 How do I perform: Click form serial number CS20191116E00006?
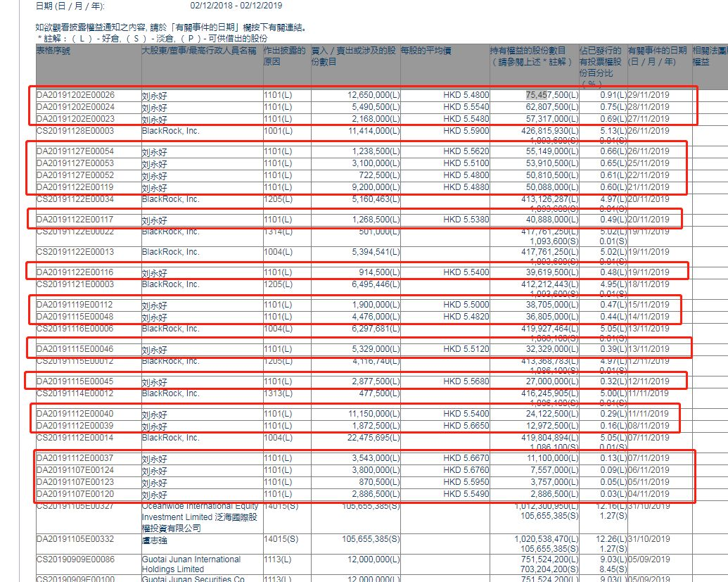(75, 329)
